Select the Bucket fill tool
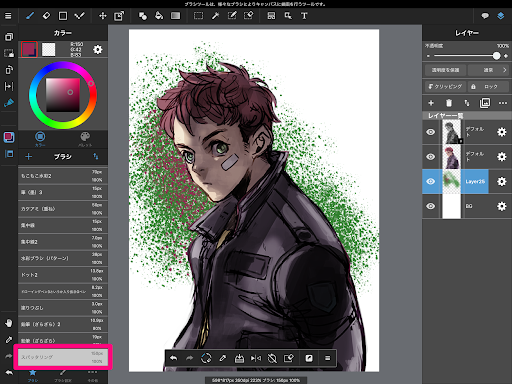The image size is (512, 384). (159, 16)
